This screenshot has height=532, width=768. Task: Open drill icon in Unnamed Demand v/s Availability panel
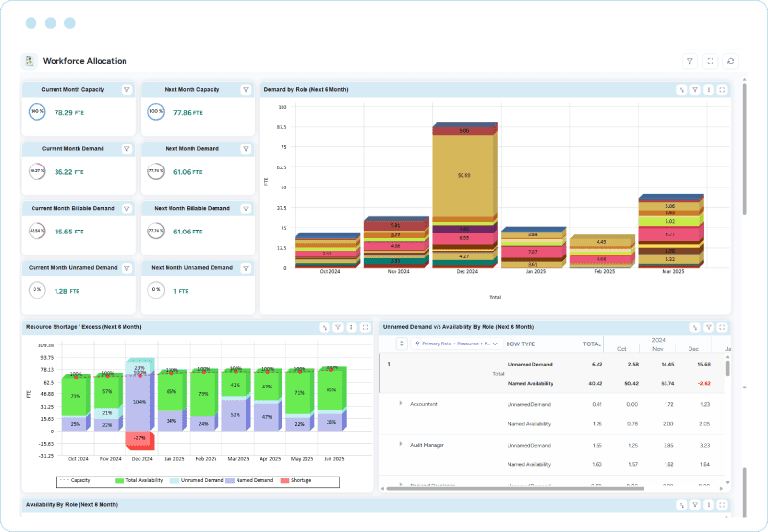(x=695, y=327)
